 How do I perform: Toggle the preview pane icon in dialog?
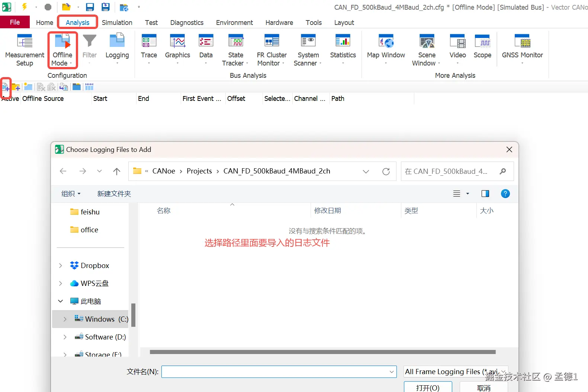click(x=485, y=194)
